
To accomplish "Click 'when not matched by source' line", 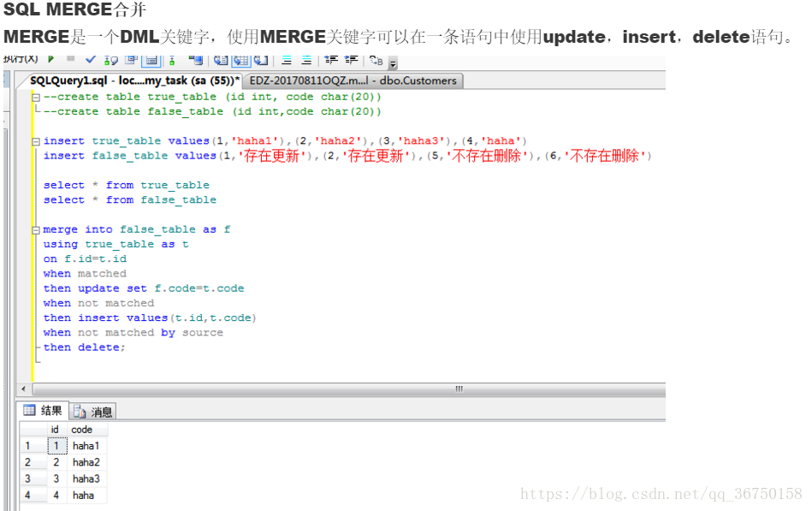I will coord(133,332).
